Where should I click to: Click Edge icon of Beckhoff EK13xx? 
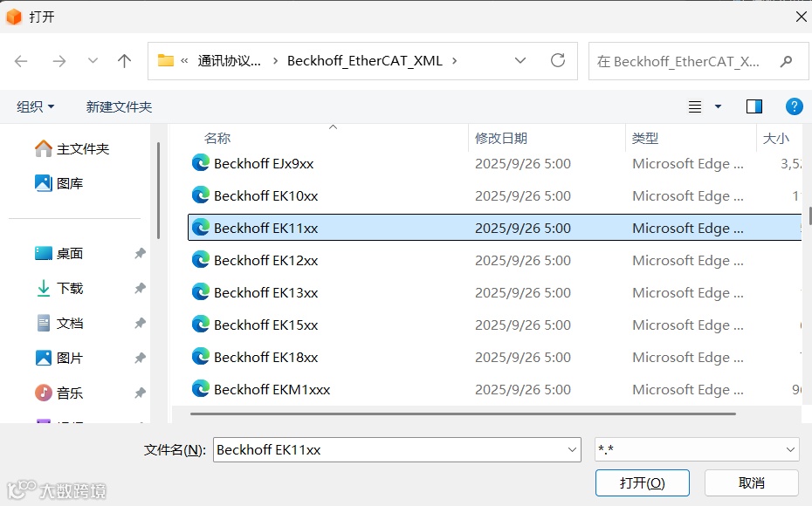(x=201, y=291)
